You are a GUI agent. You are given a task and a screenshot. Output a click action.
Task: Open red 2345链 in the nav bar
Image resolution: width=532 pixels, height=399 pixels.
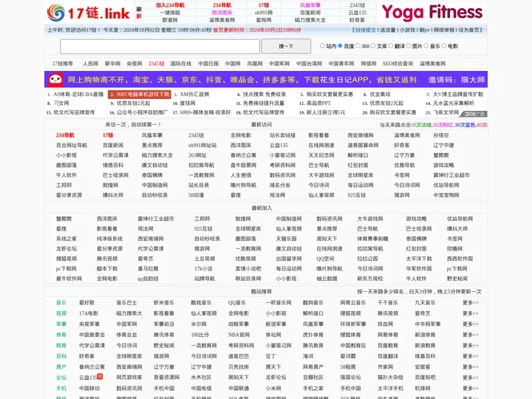point(157,64)
